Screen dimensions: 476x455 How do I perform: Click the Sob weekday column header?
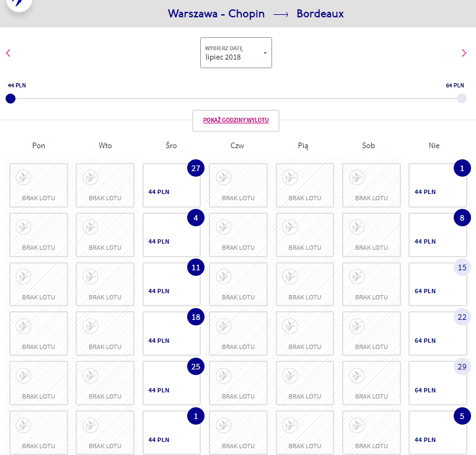[368, 146]
